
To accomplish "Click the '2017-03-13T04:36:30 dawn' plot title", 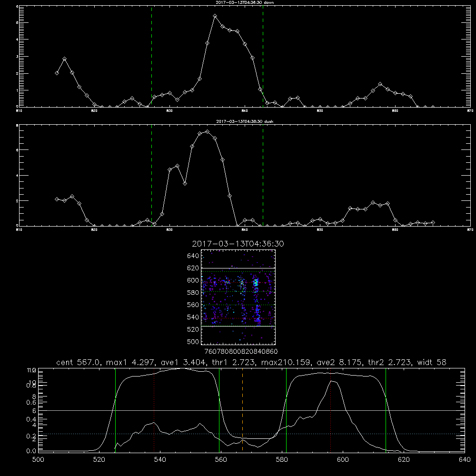I will [x=245, y=2].
